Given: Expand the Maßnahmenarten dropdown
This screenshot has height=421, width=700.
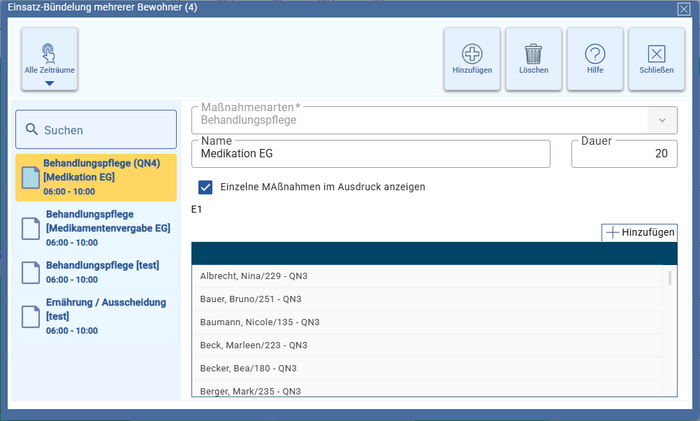Looking at the screenshot, I should tap(661, 120).
